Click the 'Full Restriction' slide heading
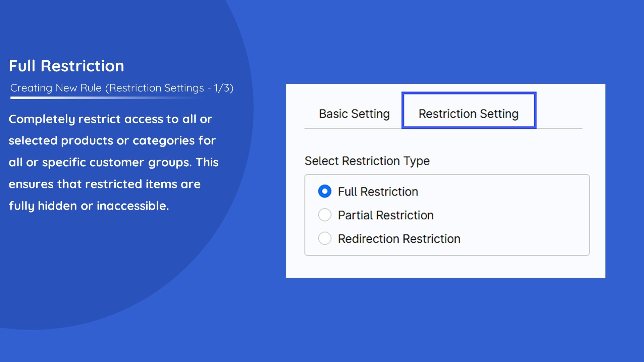Viewport: 644px width, 362px height. pos(66,66)
